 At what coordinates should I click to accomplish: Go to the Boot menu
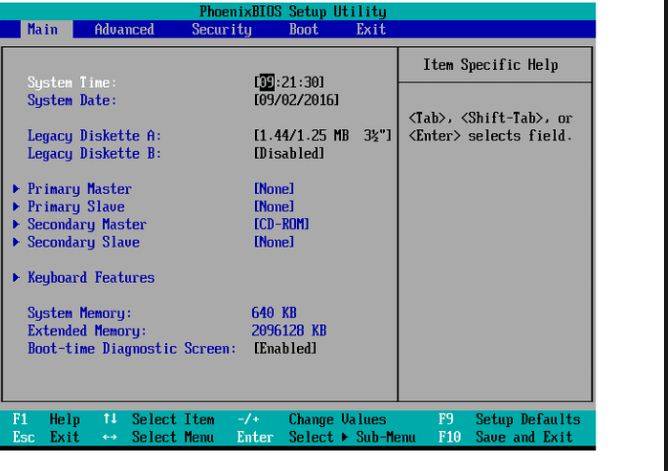pos(304,29)
